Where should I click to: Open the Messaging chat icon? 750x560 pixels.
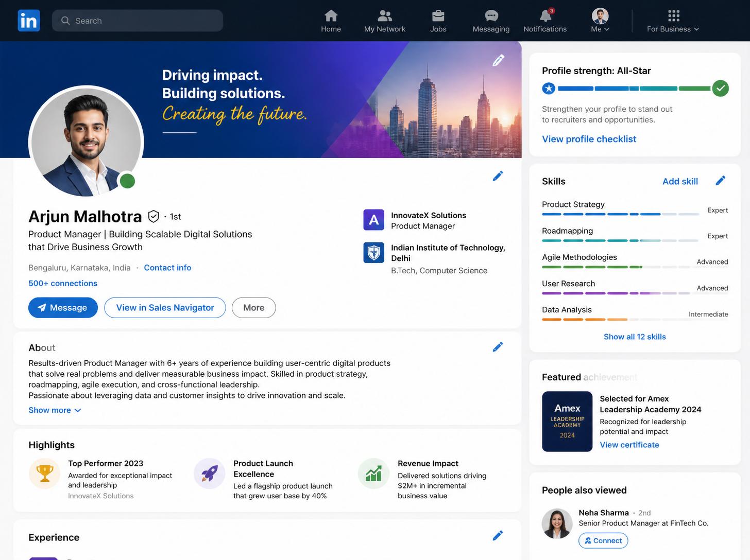tap(491, 15)
